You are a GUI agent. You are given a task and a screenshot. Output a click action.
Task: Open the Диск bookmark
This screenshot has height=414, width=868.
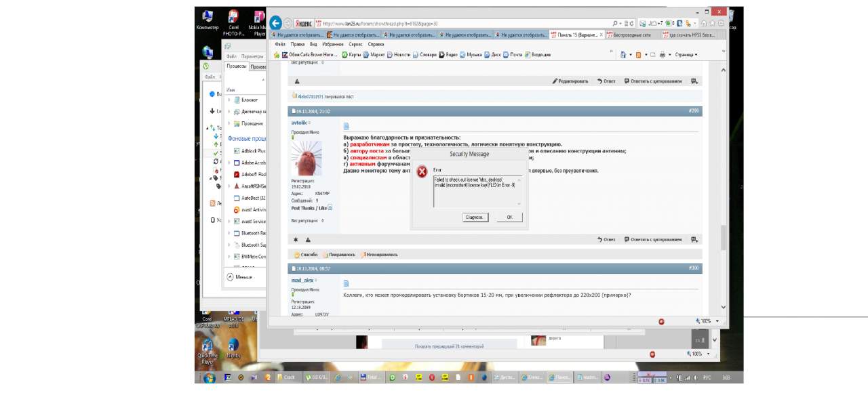click(x=492, y=55)
